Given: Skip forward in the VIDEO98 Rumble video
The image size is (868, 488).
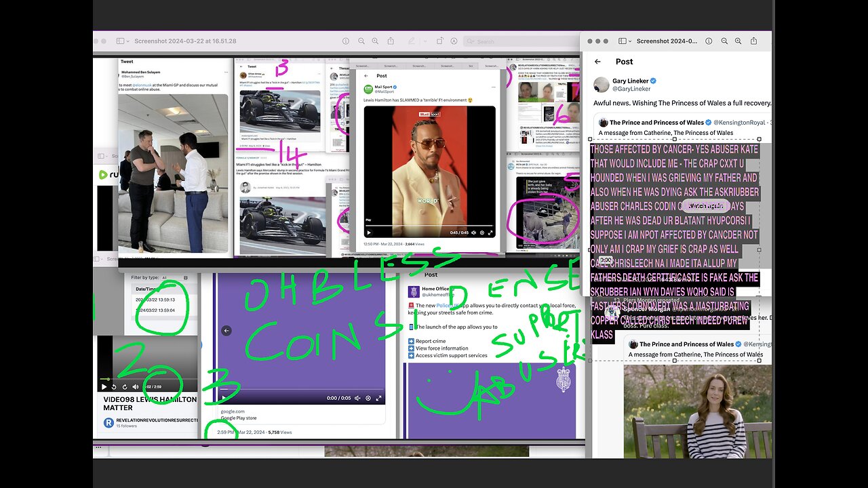Looking at the screenshot, I should point(124,386).
